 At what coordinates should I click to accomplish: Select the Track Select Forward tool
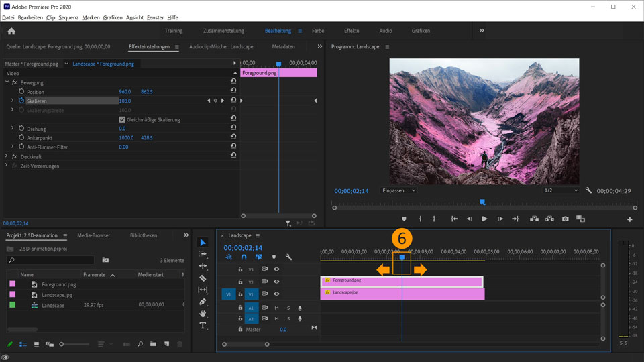tap(203, 254)
